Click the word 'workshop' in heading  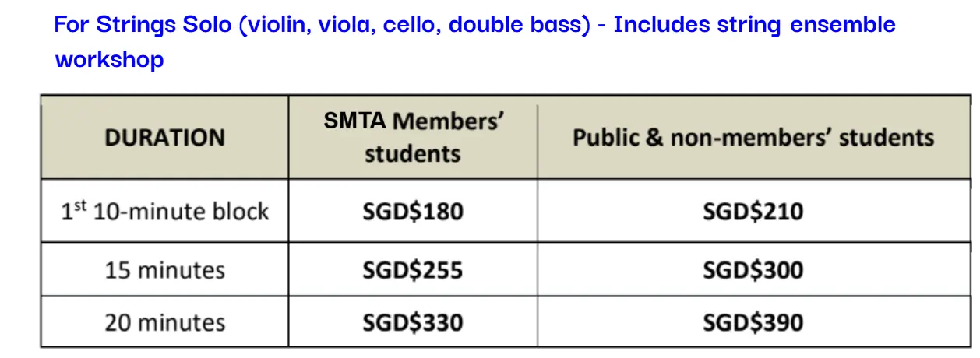click(x=109, y=59)
